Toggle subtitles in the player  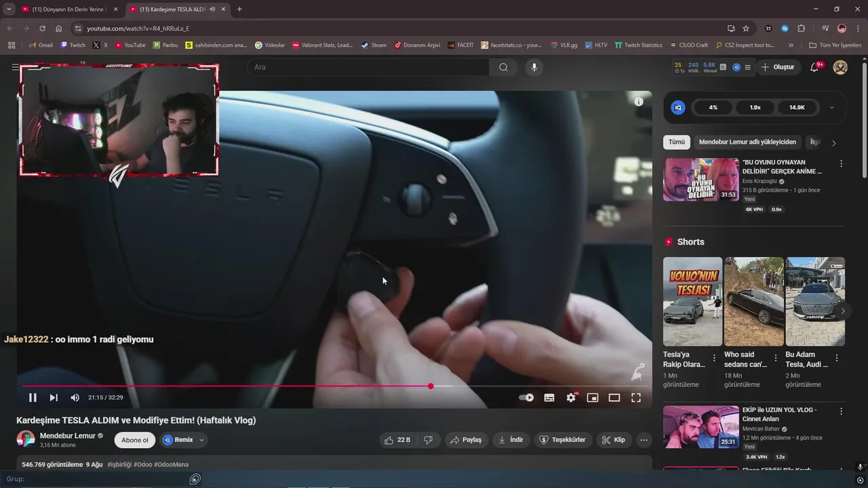[x=549, y=398]
